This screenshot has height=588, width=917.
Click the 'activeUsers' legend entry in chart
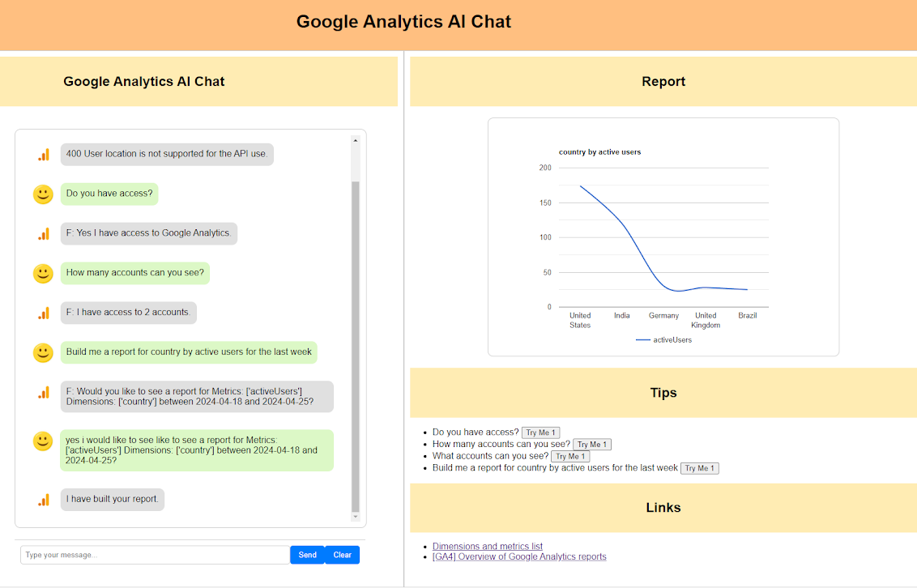(663, 339)
